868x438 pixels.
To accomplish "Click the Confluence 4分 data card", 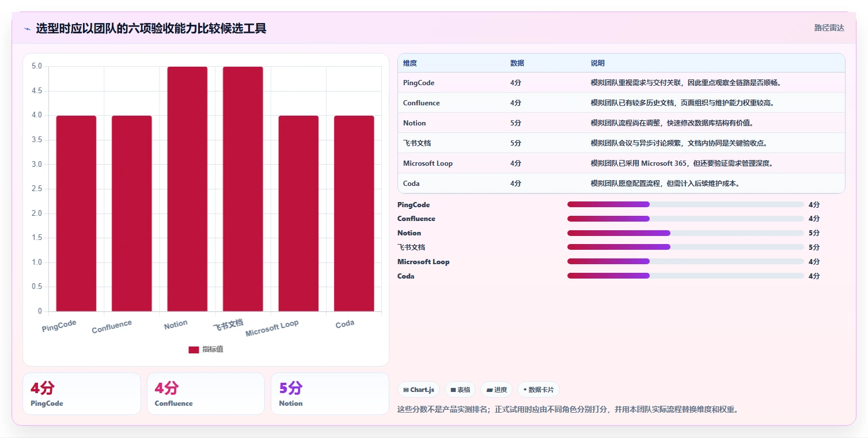I will (206, 394).
